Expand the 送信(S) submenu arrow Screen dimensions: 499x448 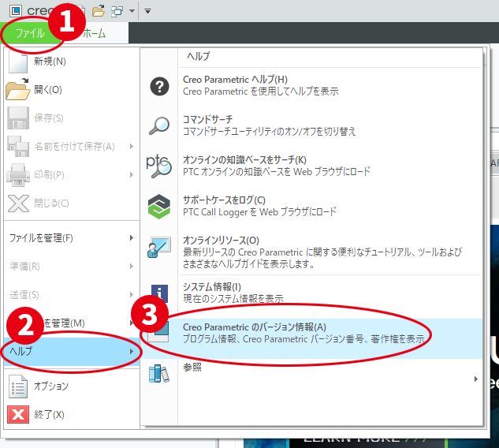[x=132, y=294]
